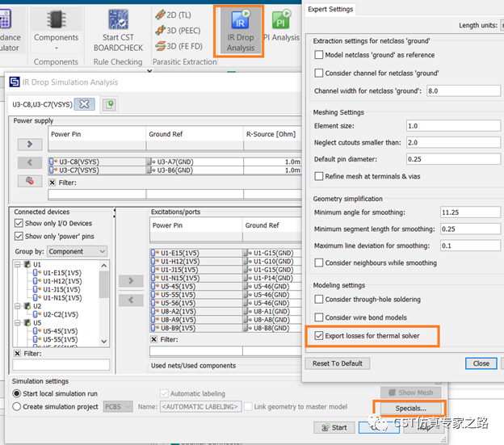Edit Minimum segment length for smoothing field

pos(470,229)
